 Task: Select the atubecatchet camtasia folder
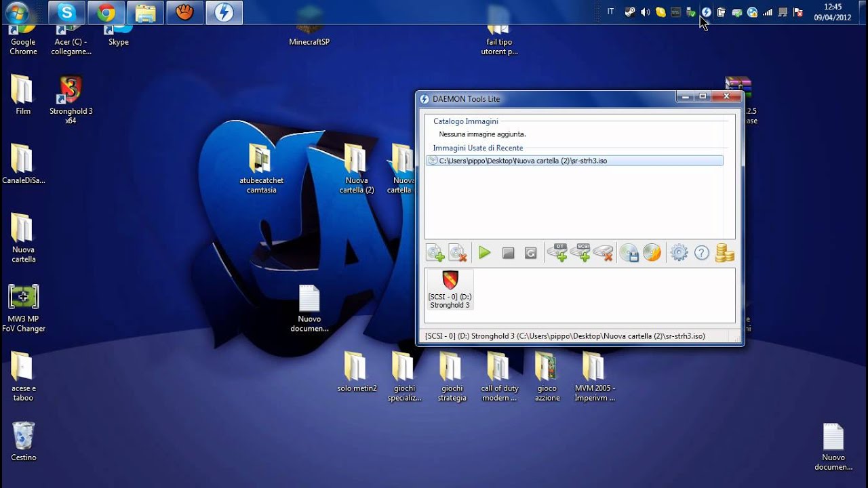coord(261,169)
